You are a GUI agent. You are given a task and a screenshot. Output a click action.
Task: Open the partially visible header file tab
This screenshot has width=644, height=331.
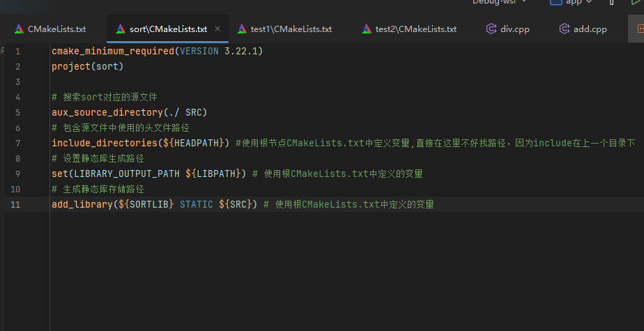pyautogui.click(x=639, y=29)
